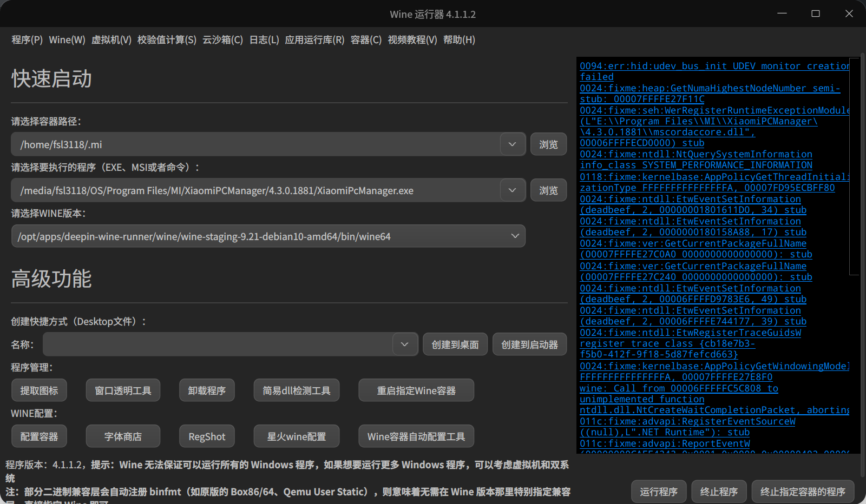Click 重启指定Wine容器 button
Viewport: 866px width, 504px height.
(x=416, y=390)
